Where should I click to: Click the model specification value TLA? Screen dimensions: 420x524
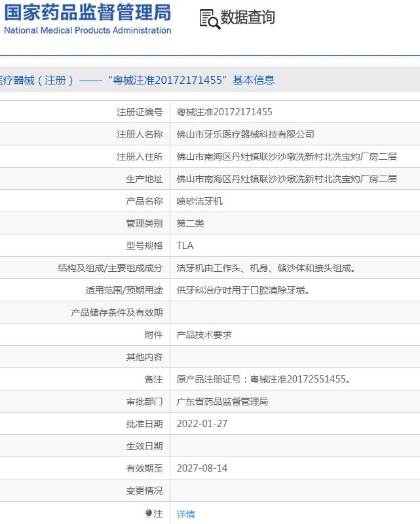point(185,246)
